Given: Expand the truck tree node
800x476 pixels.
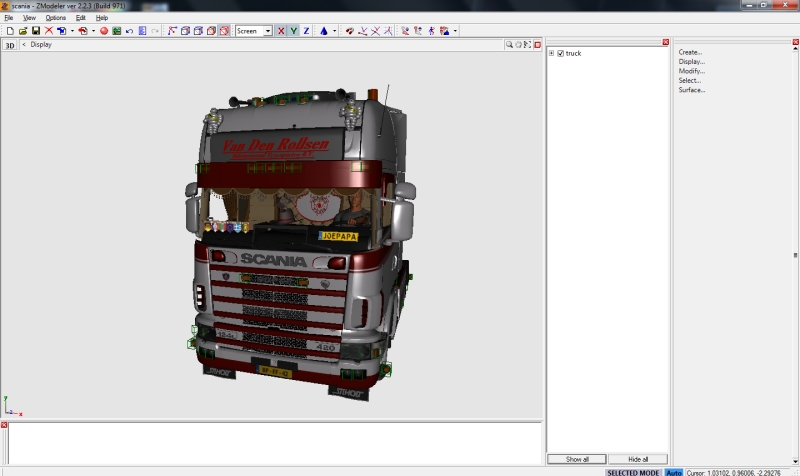Looking at the screenshot, I should [x=551, y=53].
